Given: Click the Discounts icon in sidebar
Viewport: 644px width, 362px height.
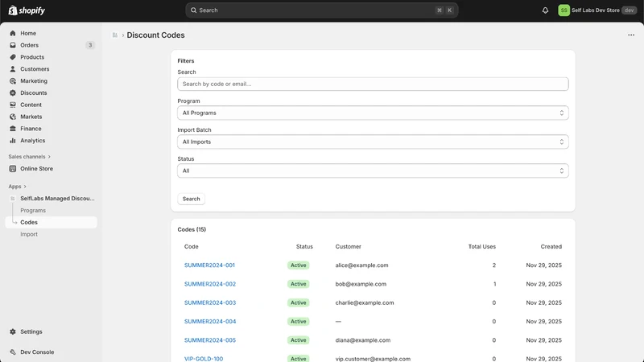Looking at the screenshot, I should (x=13, y=93).
